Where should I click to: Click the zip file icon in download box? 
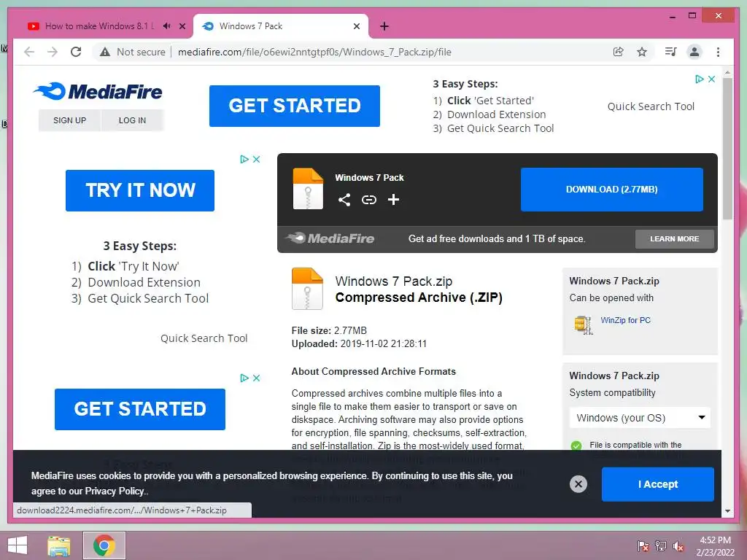[308, 189]
